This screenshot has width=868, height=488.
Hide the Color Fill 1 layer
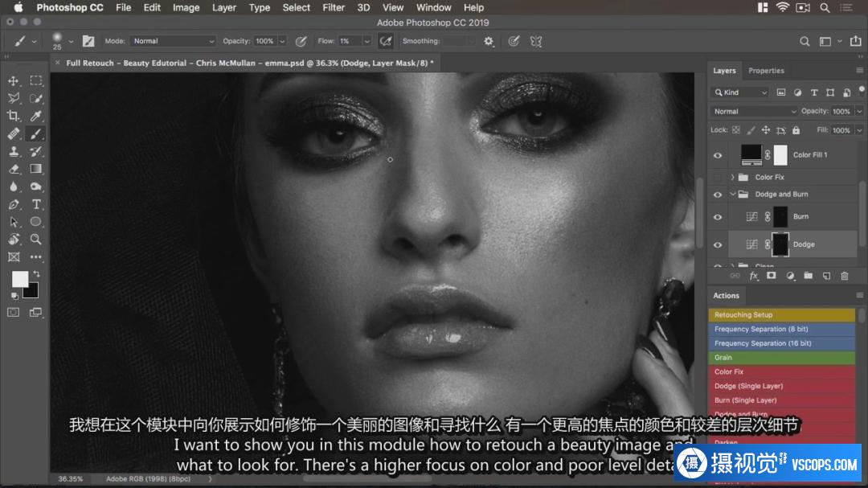tap(718, 156)
